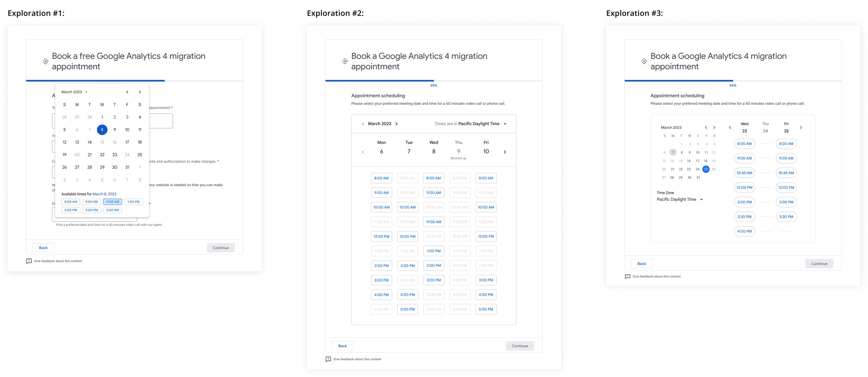Pick Fri 25 12:00 PM chip in Exploration #3

coord(786,187)
